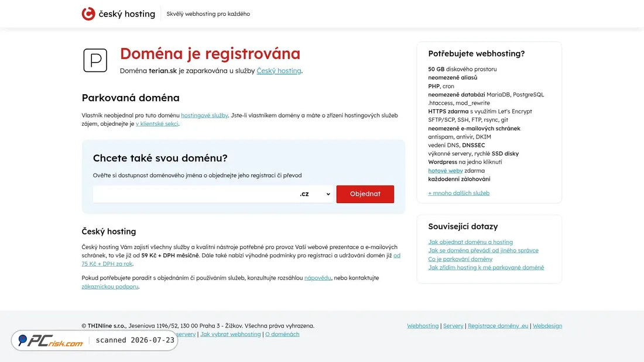Click the parking P icon
The width and height of the screenshot is (644, 362).
coord(95,60)
